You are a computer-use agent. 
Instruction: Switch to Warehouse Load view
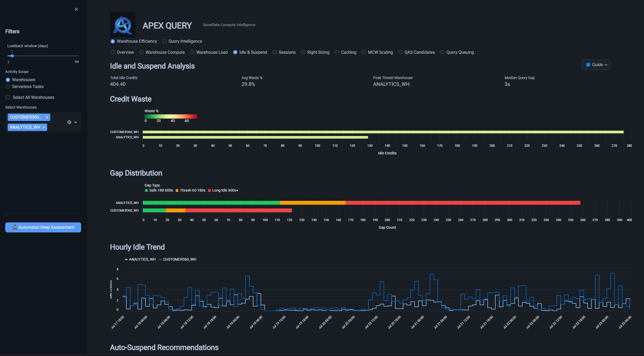click(209, 52)
